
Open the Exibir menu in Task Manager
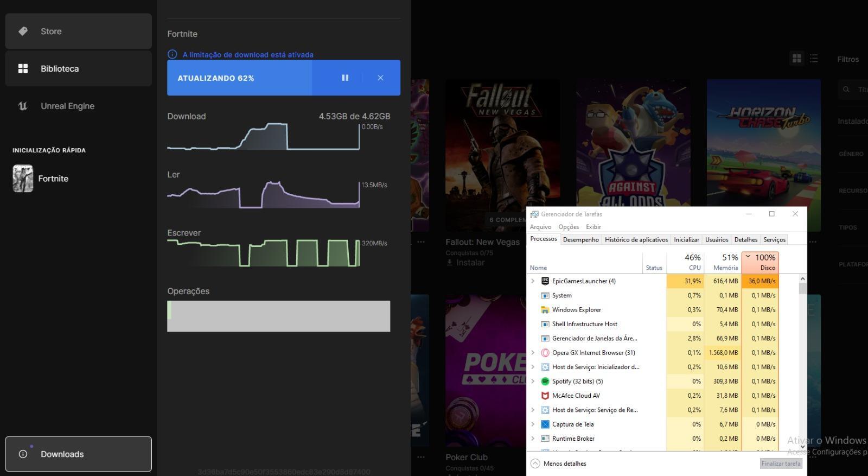pyautogui.click(x=593, y=227)
